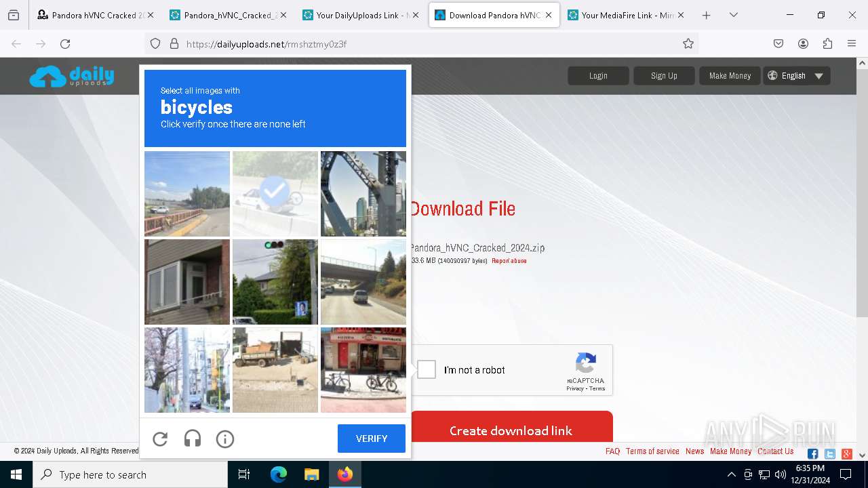Select the roadside railing captcha tile
Image resolution: width=868 pixels, height=488 pixels.
click(x=187, y=193)
